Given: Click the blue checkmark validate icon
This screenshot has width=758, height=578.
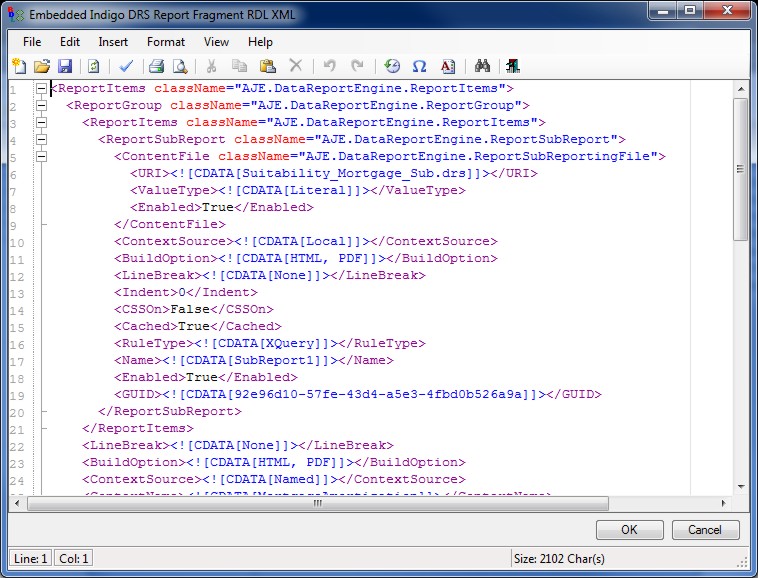Looking at the screenshot, I should [126, 66].
